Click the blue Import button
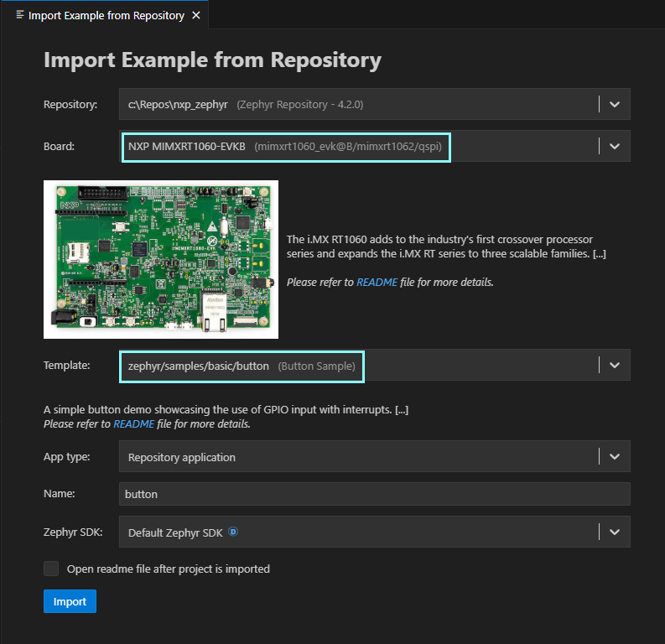Viewport: 665px width, 644px height. [x=70, y=601]
